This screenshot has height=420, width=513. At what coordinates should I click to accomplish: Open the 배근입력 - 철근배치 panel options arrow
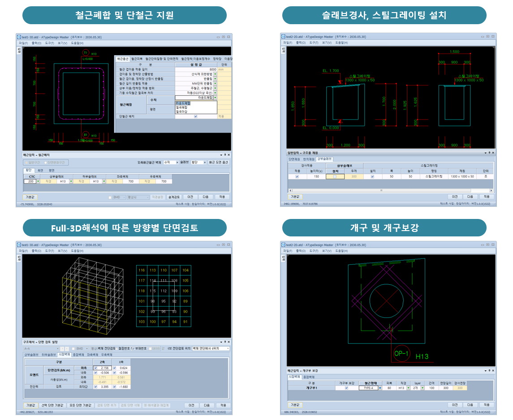pos(221,155)
